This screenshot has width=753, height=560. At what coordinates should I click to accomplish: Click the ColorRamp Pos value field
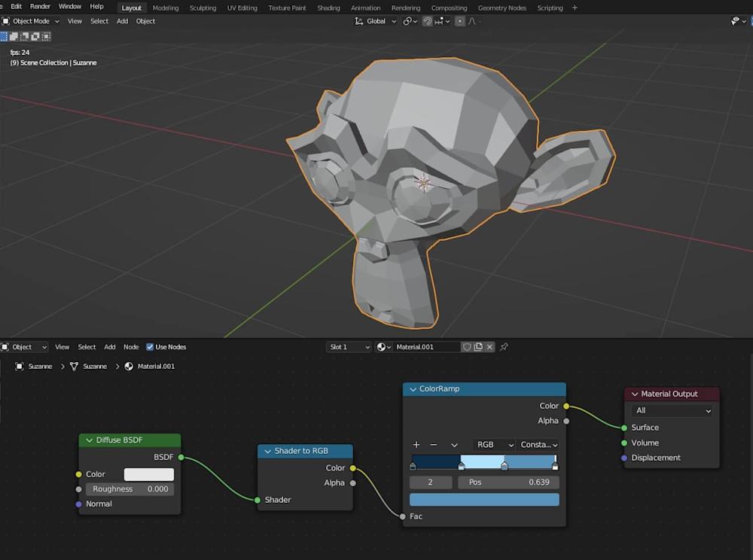tap(508, 482)
